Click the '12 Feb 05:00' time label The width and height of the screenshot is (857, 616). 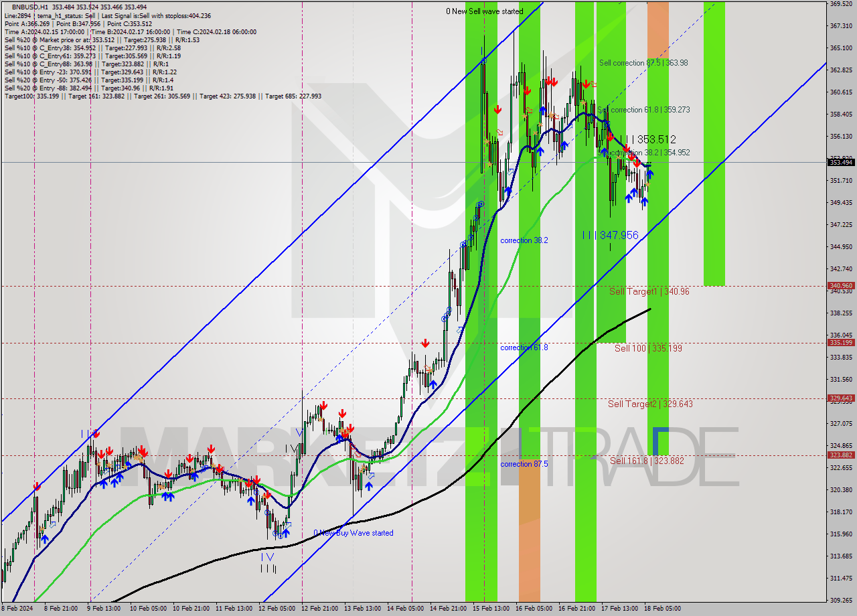tap(276, 609)
